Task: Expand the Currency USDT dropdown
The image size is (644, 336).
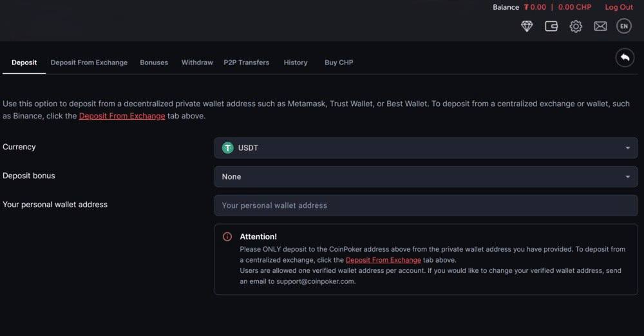Action: pos(426,148)
